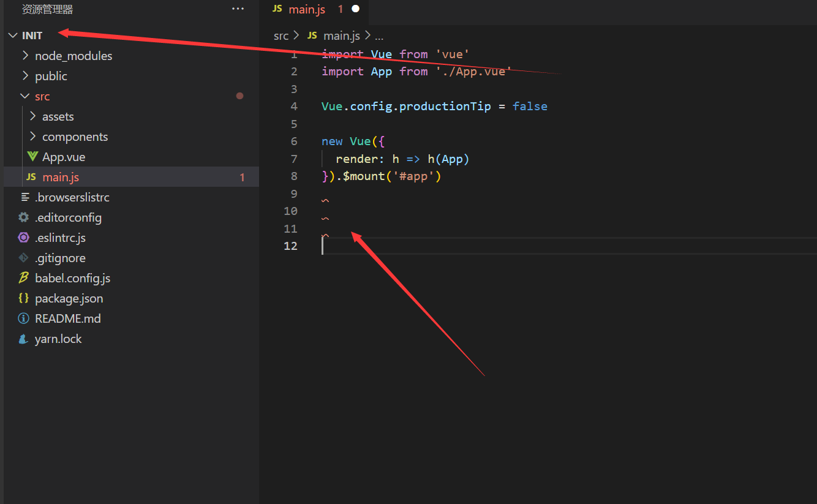The image size is (817, 504).
Task: Expand the node_modules folder
Action: (25, 56)
